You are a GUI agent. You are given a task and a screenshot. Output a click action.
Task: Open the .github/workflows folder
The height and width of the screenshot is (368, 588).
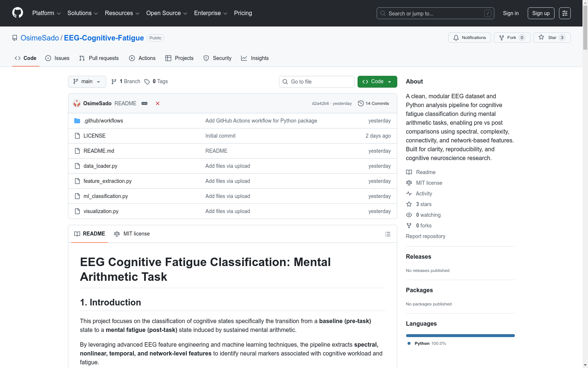pyautogui.click(x=103, y=121)
